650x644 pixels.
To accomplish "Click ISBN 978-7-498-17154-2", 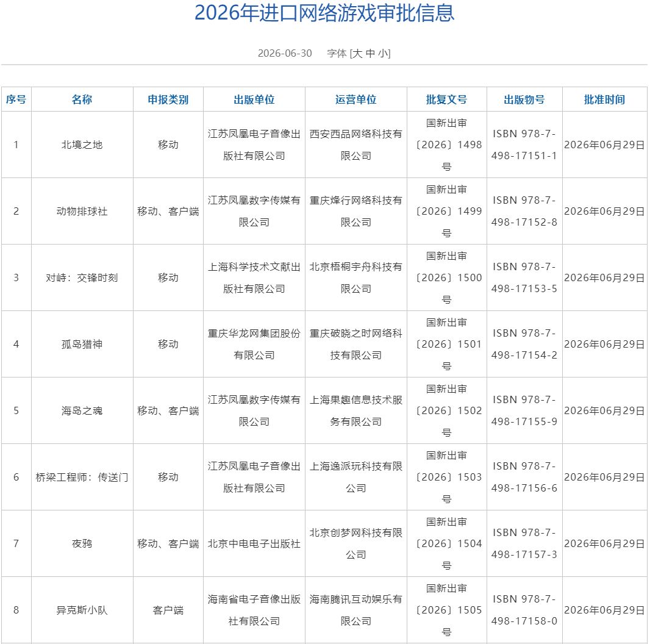I will [524, 344].
